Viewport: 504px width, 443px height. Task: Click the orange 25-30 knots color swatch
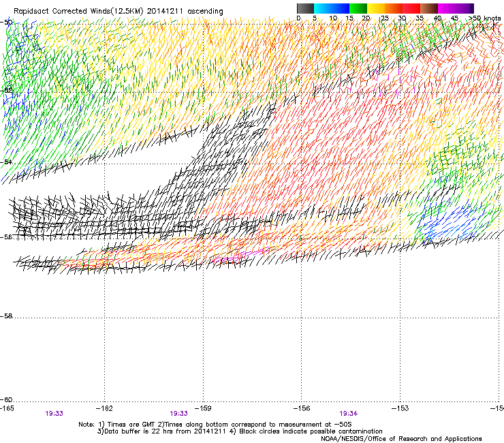tap(394, 8)
